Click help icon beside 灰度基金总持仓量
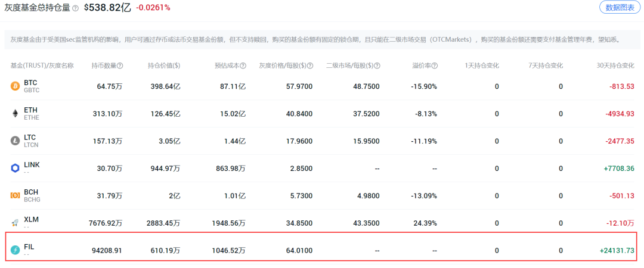 [x=75, y=8]
